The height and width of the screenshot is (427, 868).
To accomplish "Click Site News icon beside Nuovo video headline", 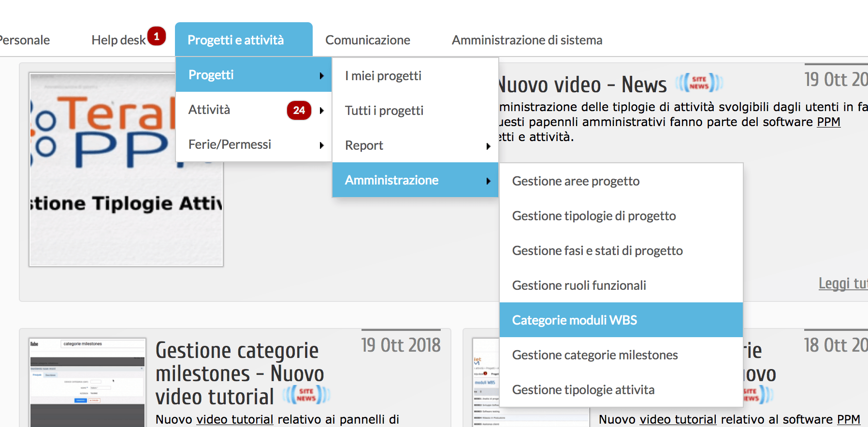I will (x=699, y=83).
